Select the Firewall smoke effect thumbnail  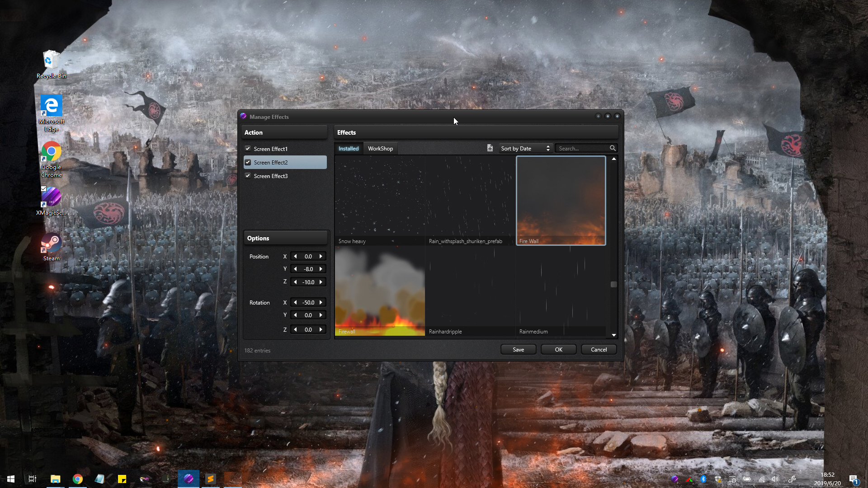(380, 291)
